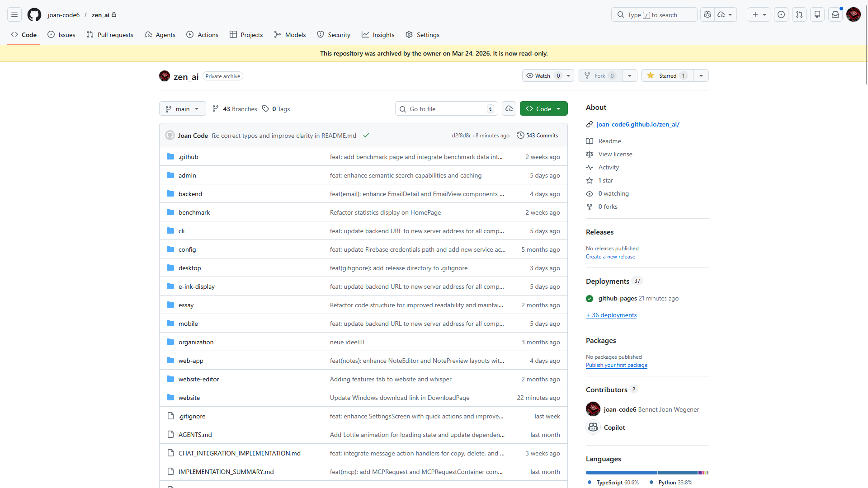Switch to the Actions tab
This screenshot has height=488, width=868.
point(203,35)
